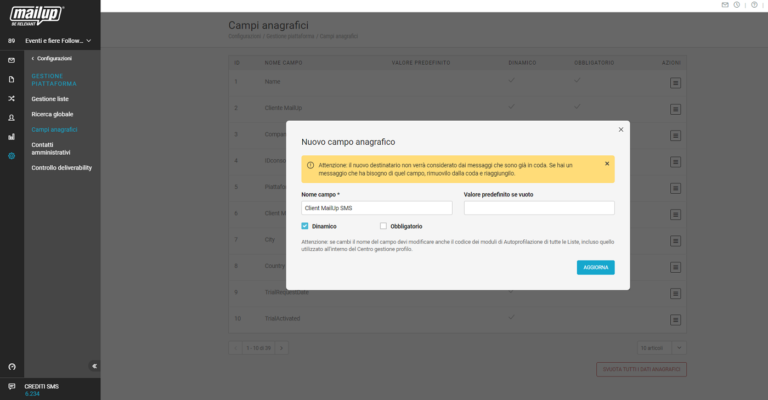Collapse the sidebar with double-arrow button
The height and width of the screenshot is (400, 768).
[94, 366]
